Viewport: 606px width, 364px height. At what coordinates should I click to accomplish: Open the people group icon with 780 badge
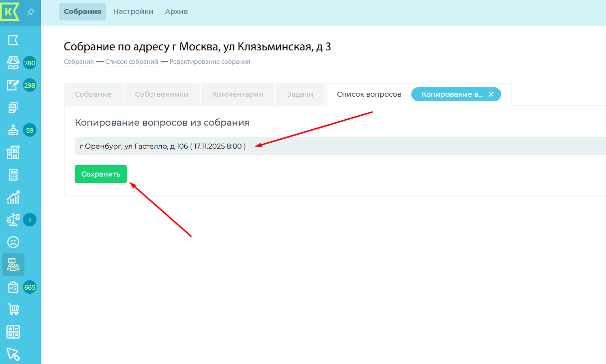[13, 63]
